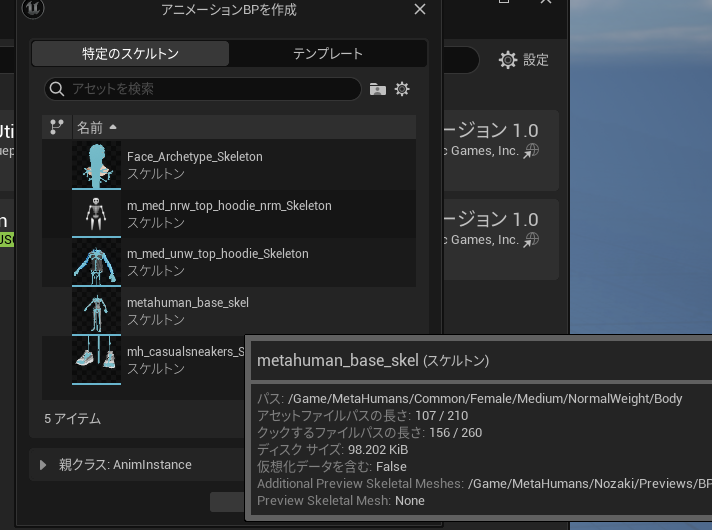712x530 pixels.
Task: Sort the list by the 名前 column header
Action: click(90, 127)
